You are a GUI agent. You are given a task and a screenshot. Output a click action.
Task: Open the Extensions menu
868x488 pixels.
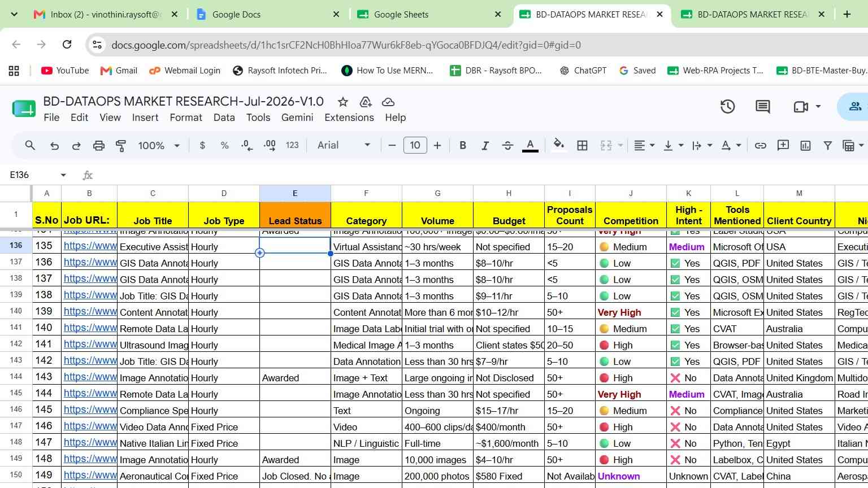pyautogui.click(x=349, y=117)
